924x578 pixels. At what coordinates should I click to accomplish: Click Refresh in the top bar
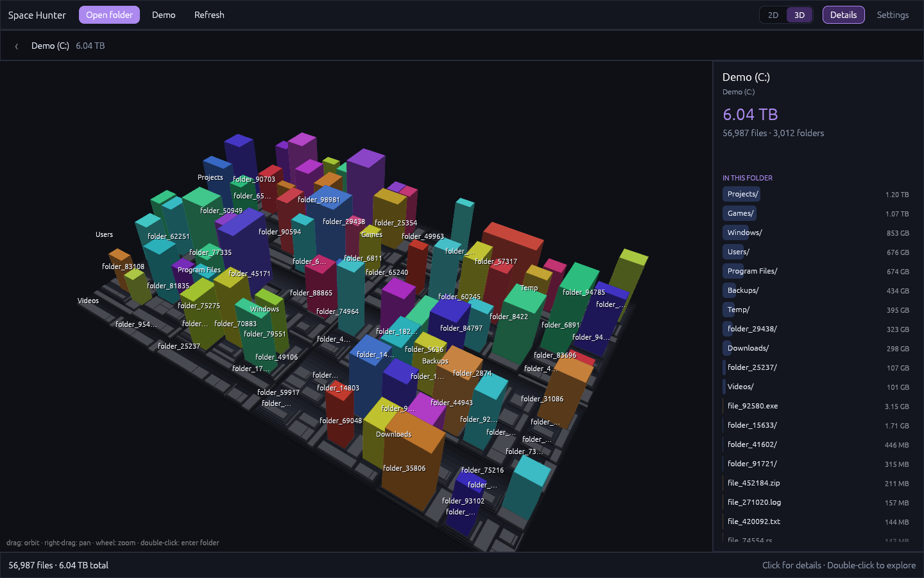[209, 15]
